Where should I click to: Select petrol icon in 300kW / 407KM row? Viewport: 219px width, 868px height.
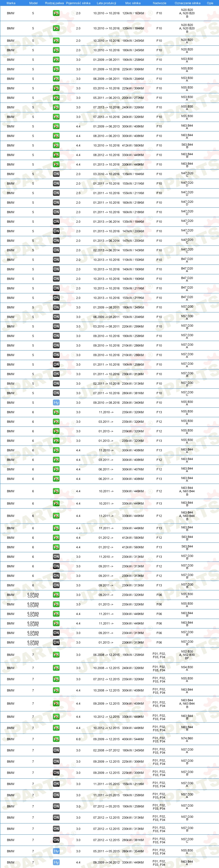click(x=56, y=469)
